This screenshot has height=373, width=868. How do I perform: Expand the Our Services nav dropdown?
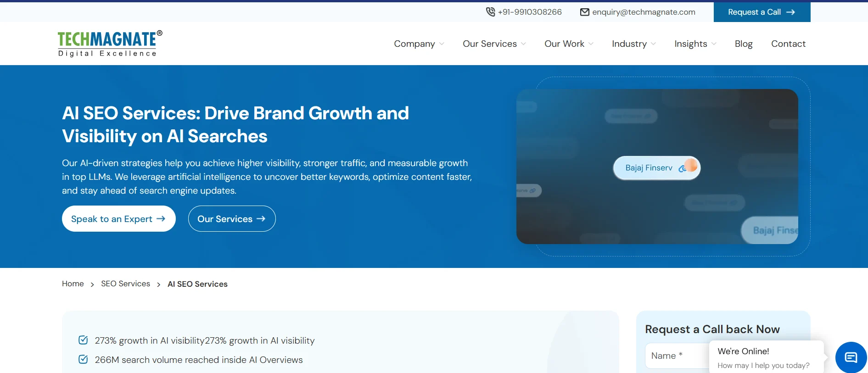tap(494, 44)
